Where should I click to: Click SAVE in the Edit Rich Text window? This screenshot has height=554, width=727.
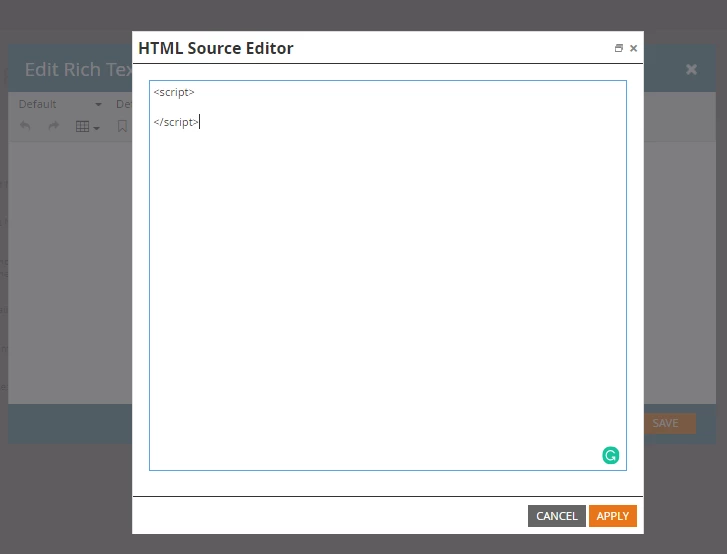click(670, 423)
